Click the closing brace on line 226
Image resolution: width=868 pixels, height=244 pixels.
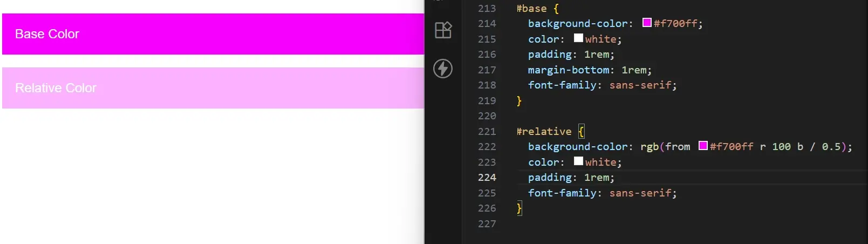(519, 208)
